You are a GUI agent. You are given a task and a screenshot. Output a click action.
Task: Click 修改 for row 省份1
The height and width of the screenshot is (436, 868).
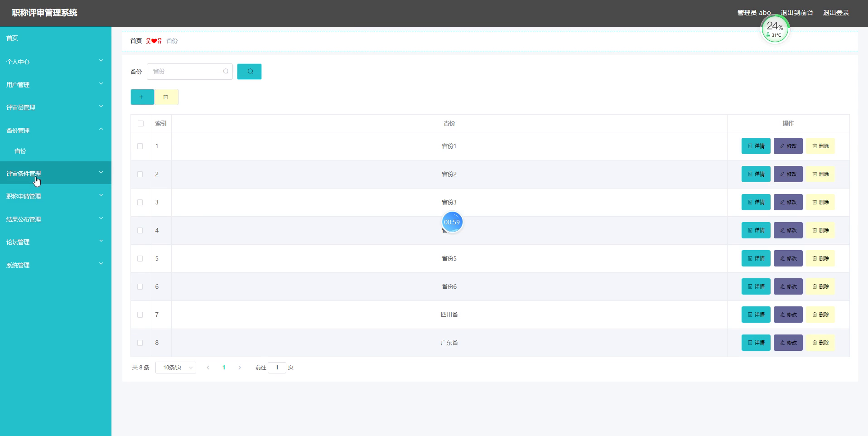[x=788, y=146]
